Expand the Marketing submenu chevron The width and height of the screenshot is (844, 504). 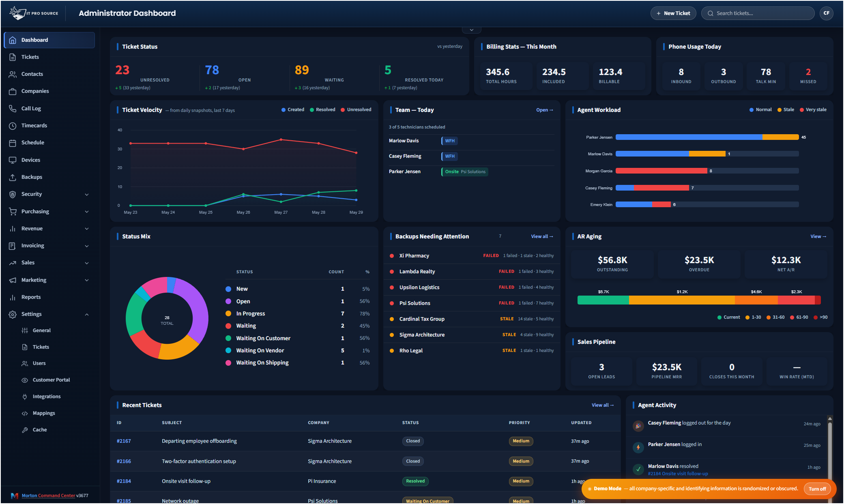(87, 280)
